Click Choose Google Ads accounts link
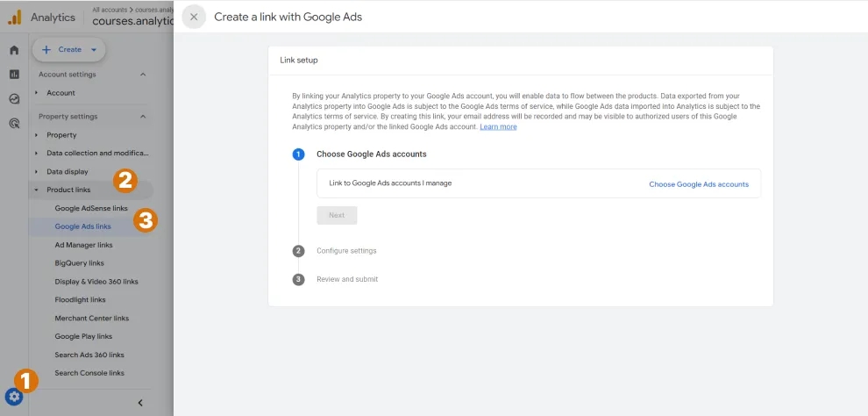The width and height of the screenshot is (868, 416). click(699, 184)
